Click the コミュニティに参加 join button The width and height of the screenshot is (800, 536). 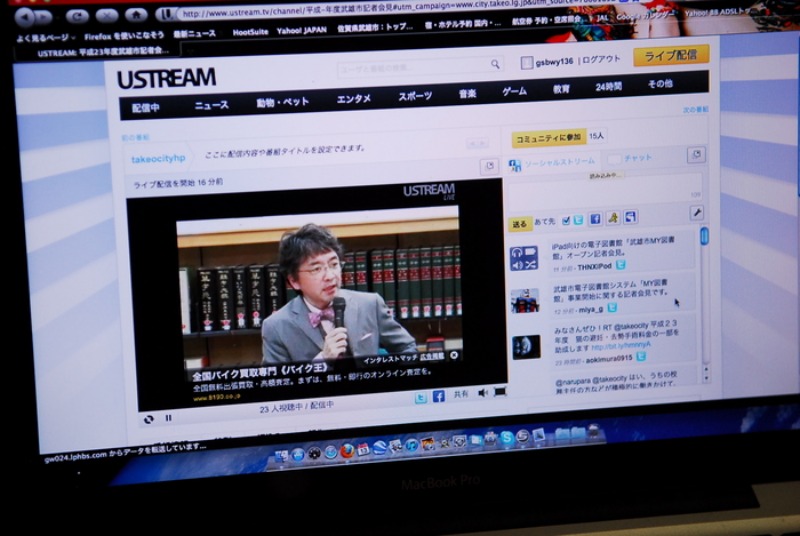tap(548, 138)
